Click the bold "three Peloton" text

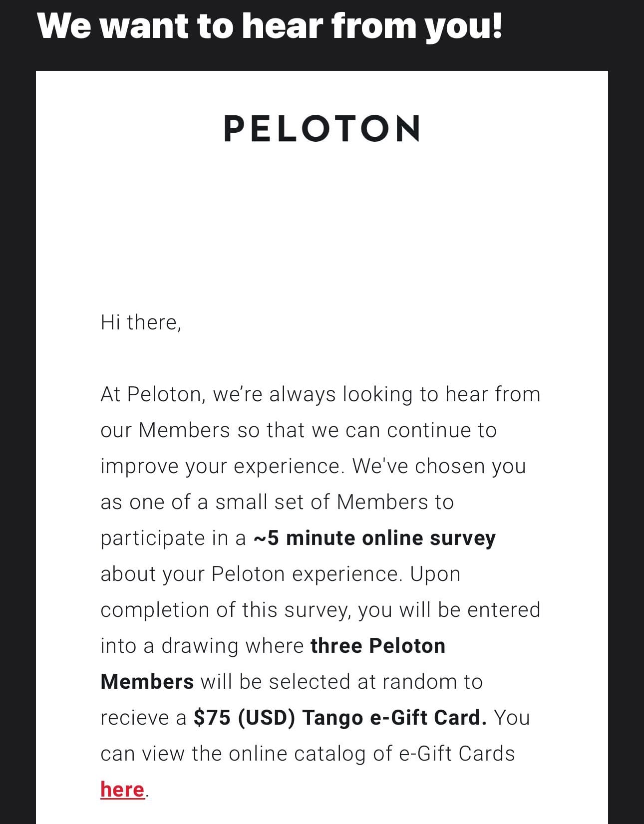tap(377, 646)
